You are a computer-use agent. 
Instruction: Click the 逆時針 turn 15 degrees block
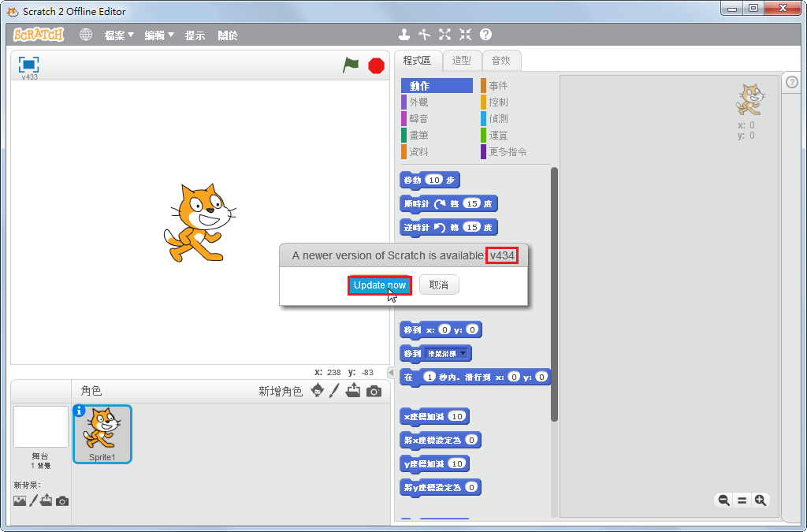point(448,228)
